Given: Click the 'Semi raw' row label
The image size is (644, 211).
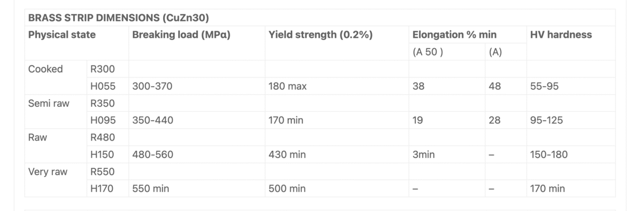Looking at the screenshot, I should 48,104.
